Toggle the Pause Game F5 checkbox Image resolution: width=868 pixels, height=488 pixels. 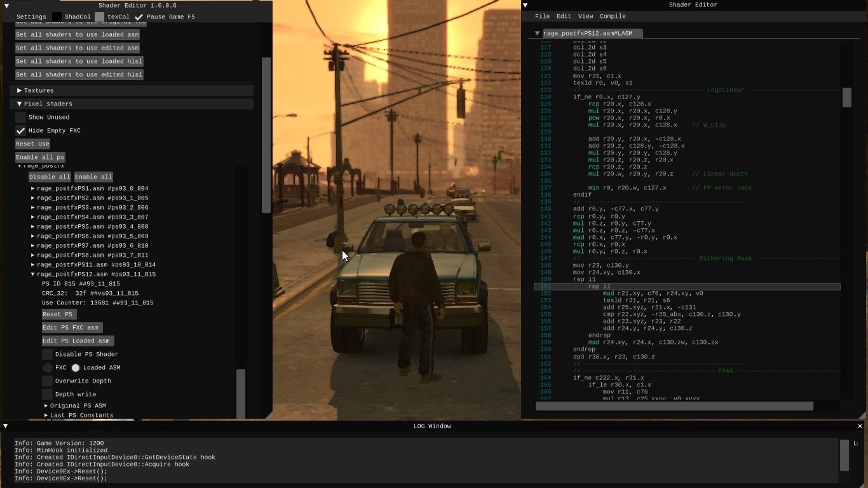click(139, 17)
